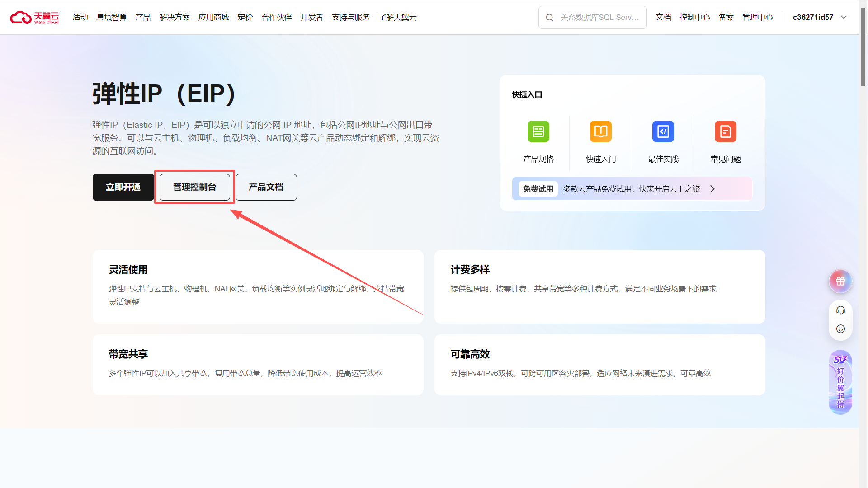The image size is (868, 488).
Task: Click the 免费试用 tag
Action: (538, 189)
